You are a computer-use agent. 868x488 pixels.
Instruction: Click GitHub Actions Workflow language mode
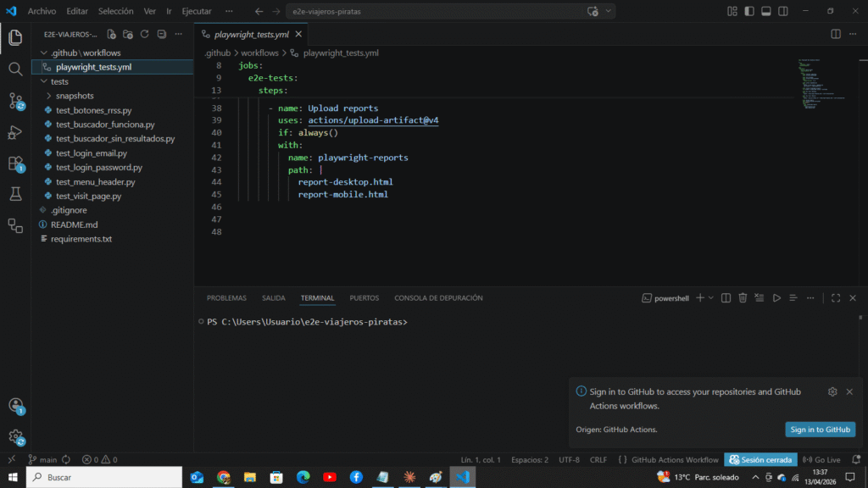pos(675,460)
